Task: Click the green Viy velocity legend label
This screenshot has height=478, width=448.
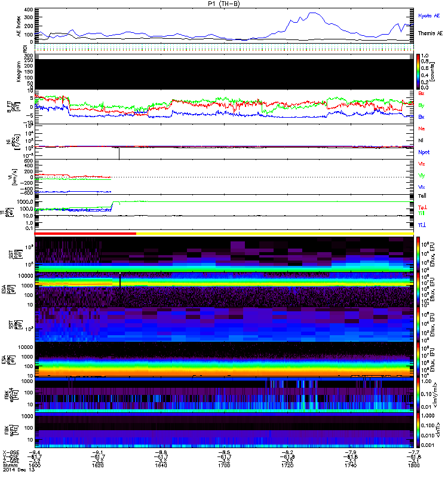Action: click(422, 176)
